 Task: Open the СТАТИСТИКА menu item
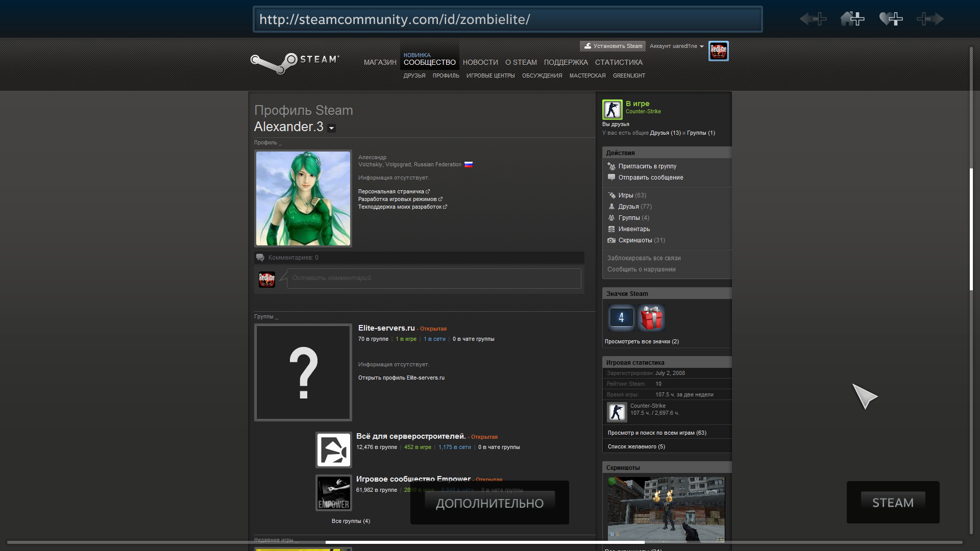(619, 62)
